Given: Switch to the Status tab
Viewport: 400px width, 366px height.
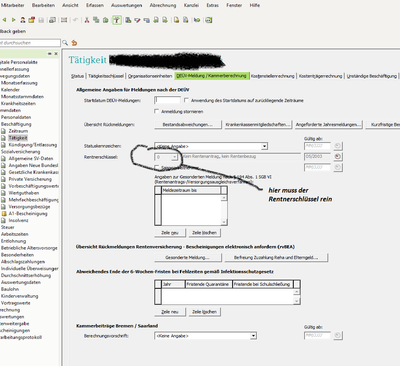Looking at the screenshot, I should 77,76.
